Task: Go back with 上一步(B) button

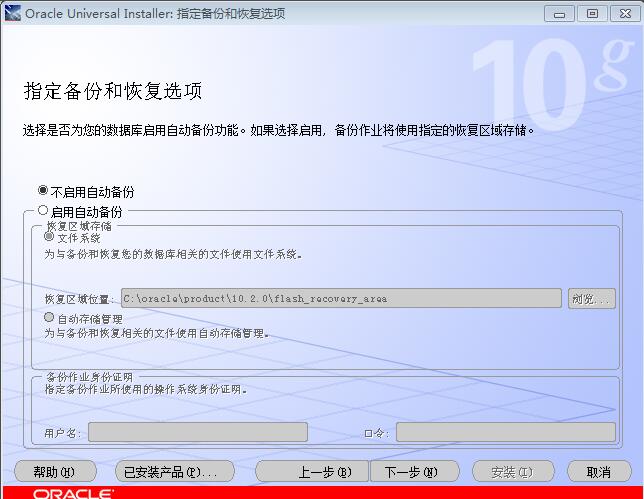Action: 312,471
